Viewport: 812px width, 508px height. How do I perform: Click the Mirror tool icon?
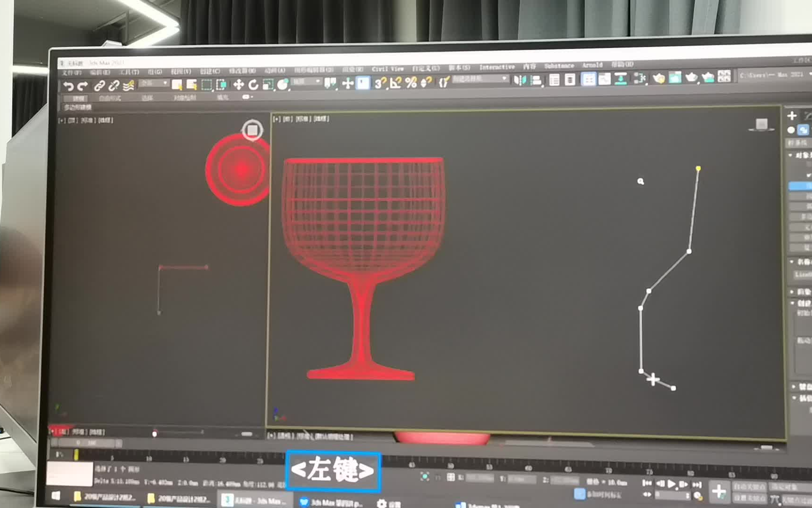[x=520, y=80]
